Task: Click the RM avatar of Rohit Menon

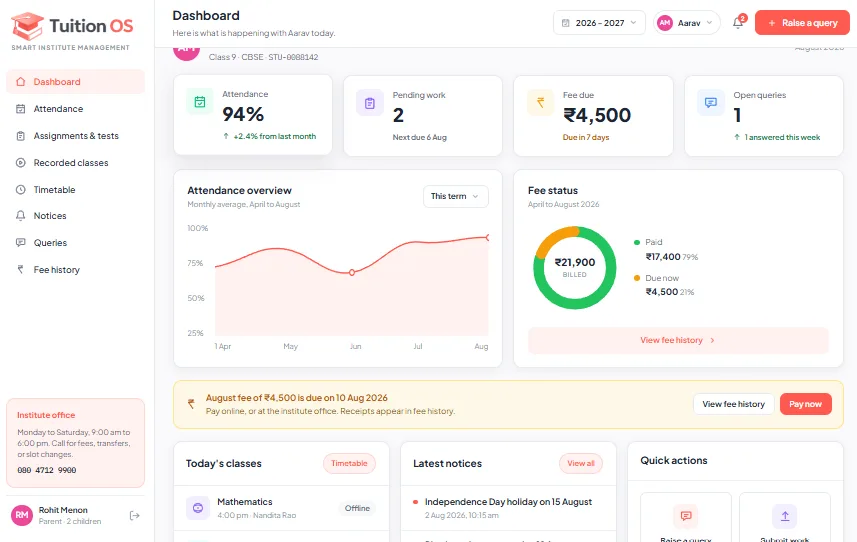Action: [22, 515]
